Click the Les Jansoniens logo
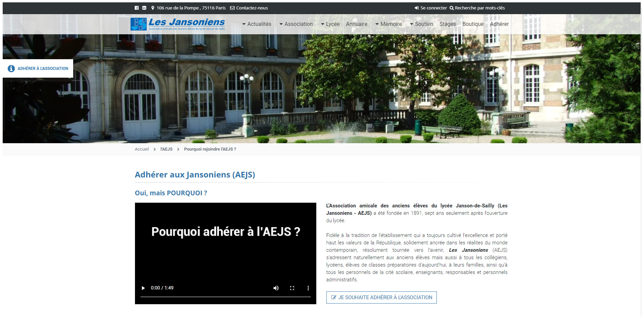Screen dimensions: 644x319 (x=178, y=24)
